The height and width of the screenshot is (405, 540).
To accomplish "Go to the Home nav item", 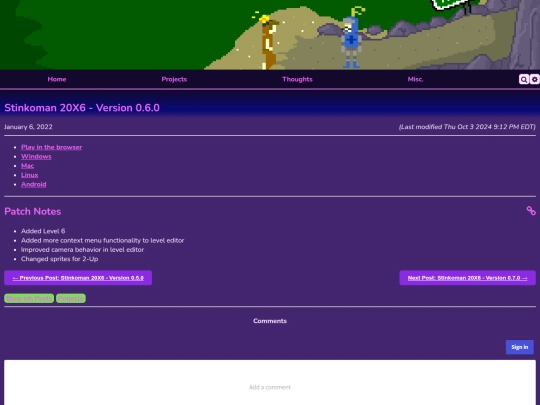I will tap(57, 79).
